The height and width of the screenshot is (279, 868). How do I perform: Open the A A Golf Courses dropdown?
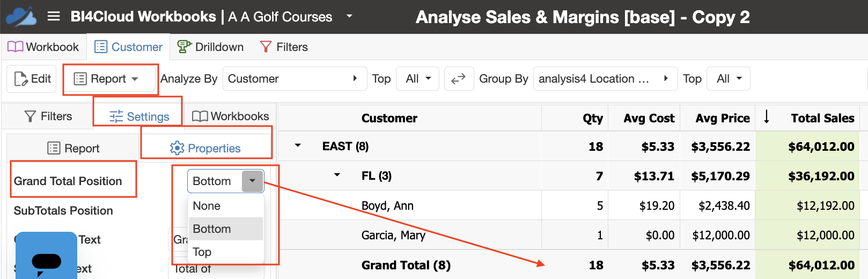(349, 16)
